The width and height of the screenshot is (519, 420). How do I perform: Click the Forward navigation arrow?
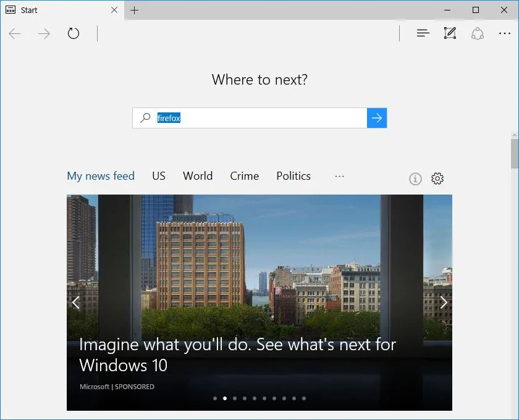pyautogui.click(x=44, y=33)
